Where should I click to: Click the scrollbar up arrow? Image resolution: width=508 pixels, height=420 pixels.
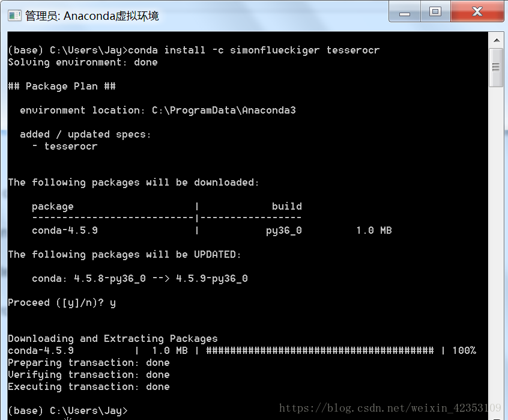coord(497,40)
